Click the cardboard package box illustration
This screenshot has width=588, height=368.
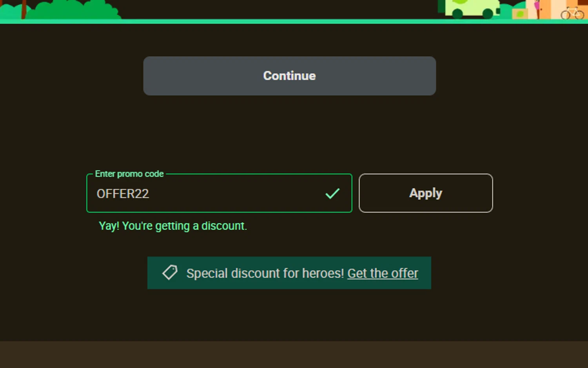tap(520, 14)
